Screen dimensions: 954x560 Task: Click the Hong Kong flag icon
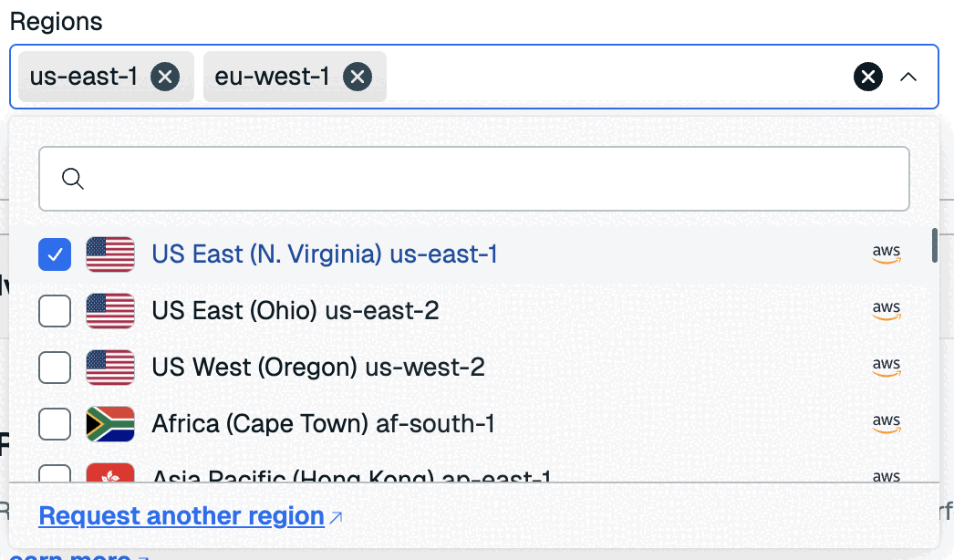(x=110, y=472)
